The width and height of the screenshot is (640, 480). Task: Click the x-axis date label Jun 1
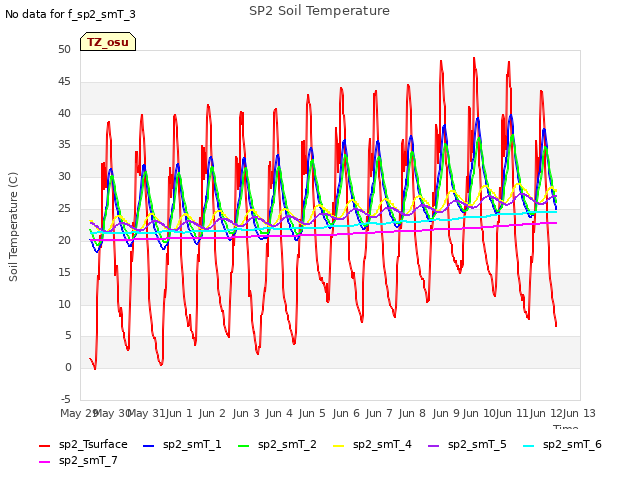179,413
